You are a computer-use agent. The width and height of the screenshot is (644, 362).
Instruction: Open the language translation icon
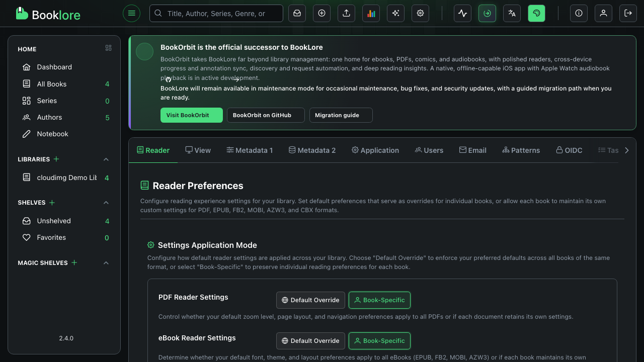click(512, 13)
